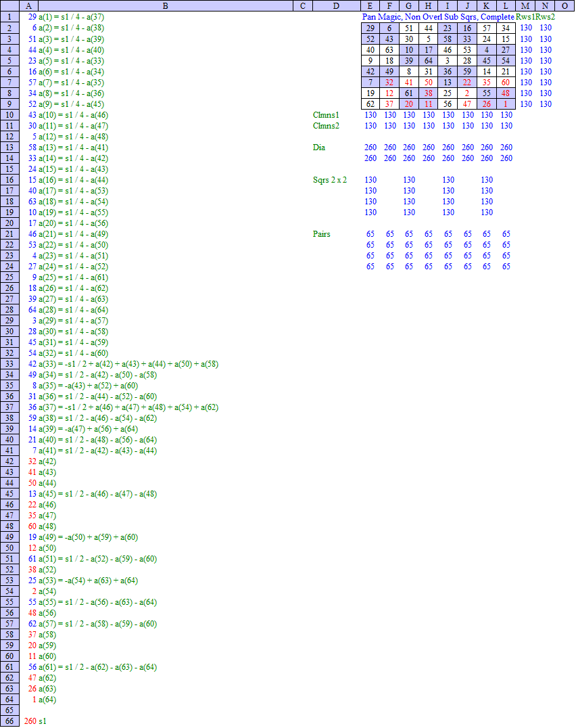Select row header 66

click(9, 721)
